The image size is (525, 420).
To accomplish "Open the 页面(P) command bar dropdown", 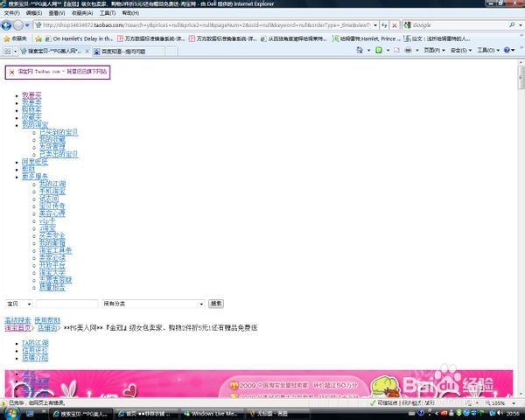I will click(434, 50).
